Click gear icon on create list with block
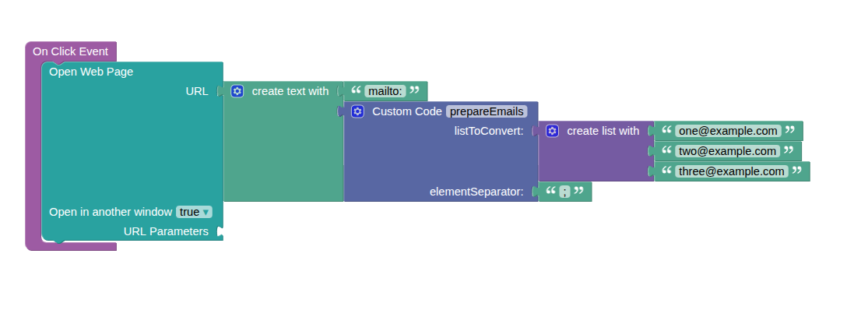The width and height of the screenshot is (868, 310). (x=552, y=131)
